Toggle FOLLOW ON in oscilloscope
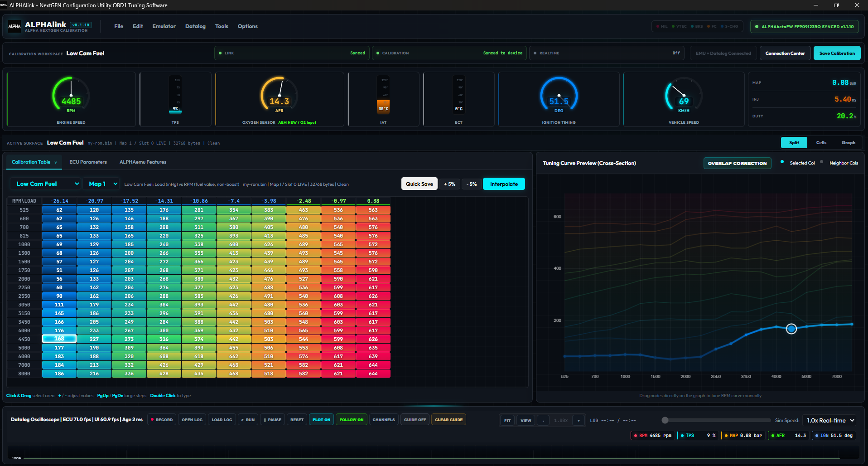 point(352,420)
